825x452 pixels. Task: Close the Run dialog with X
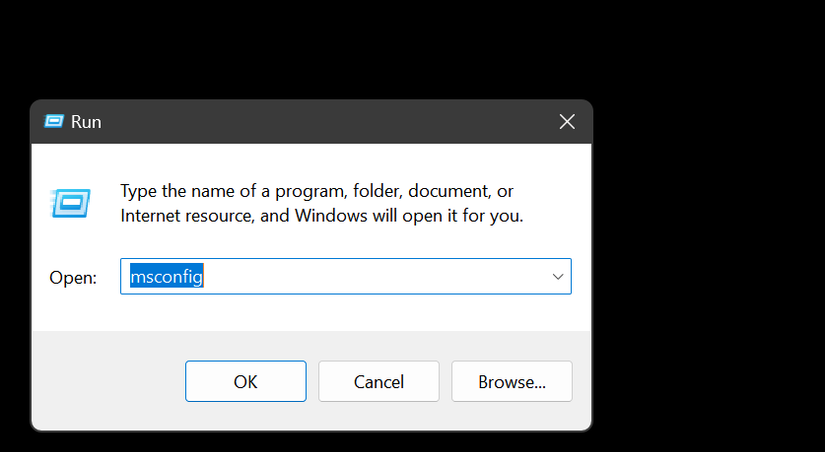pos(566,122)
